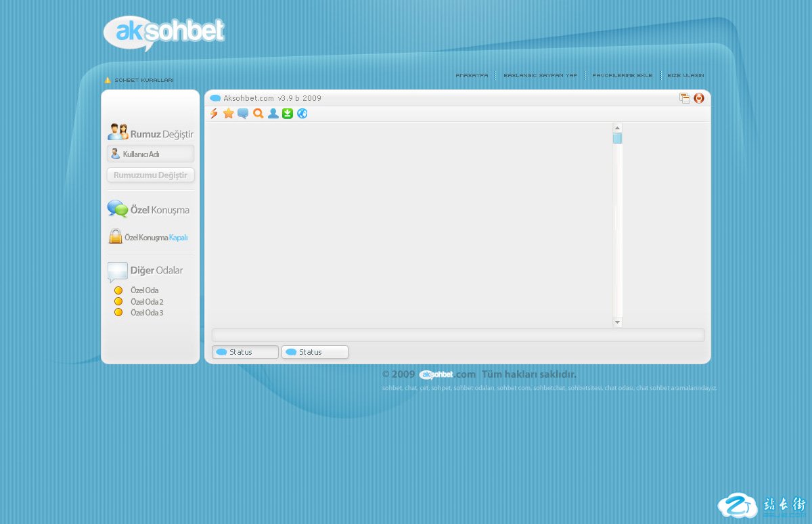Select the Özel Oda 3 room

pyautogui.click(x=146, y=313)
